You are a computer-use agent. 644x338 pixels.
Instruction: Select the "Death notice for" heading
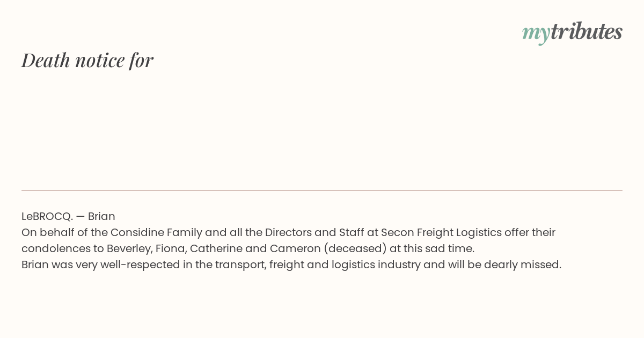(x=87, y=60)
